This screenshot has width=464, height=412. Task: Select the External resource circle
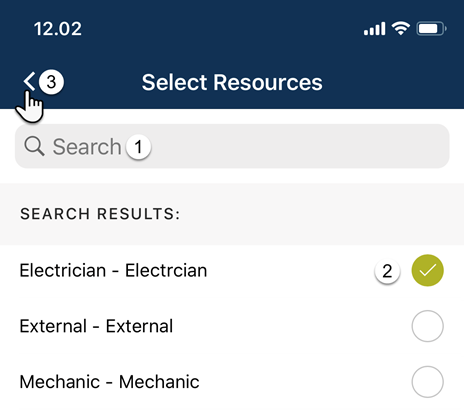pos(428,326)
